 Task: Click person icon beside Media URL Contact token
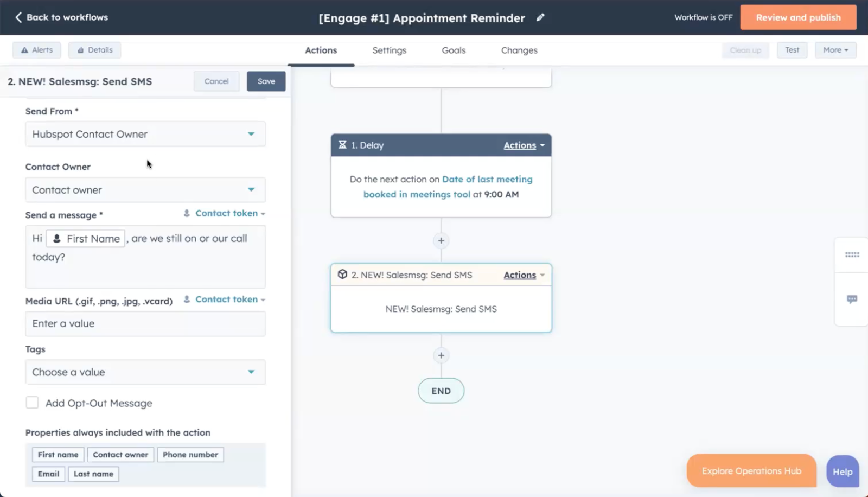tap(187, 300)
